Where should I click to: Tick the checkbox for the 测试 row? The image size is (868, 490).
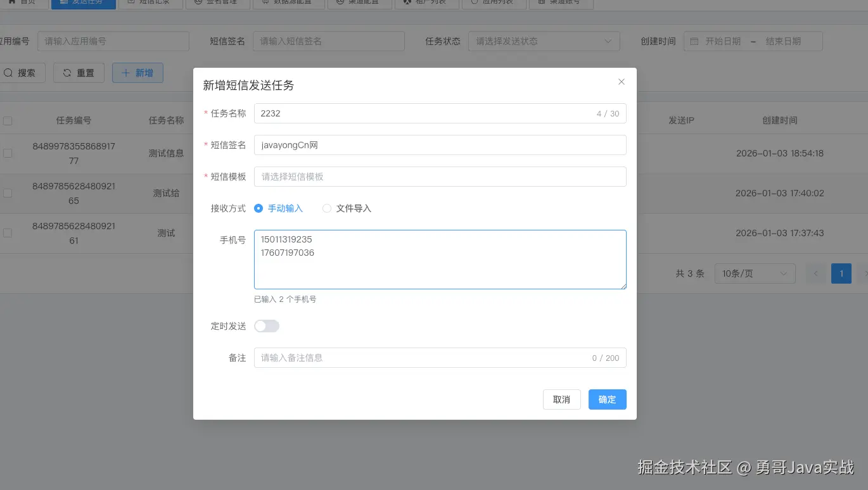point(8,233)
